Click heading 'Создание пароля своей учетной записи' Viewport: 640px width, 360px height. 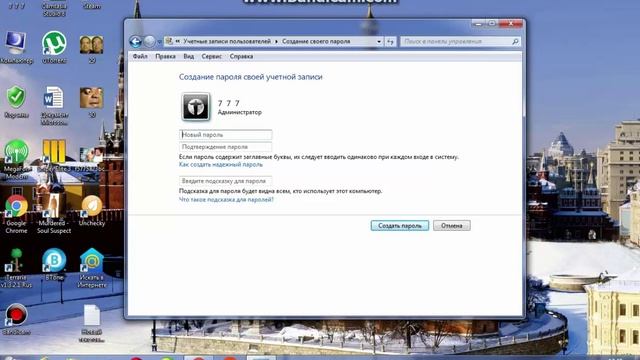(x=251, y=77)
